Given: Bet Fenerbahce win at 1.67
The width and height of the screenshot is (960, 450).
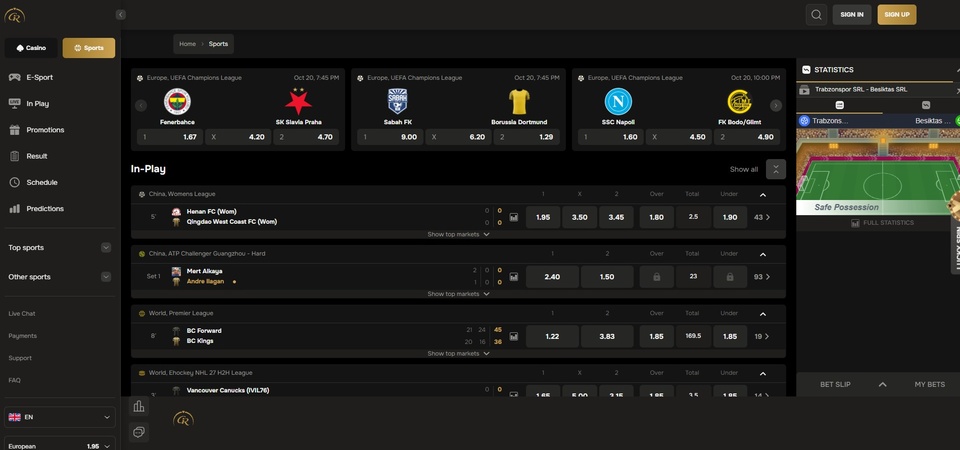Looking at the screenshot, I should point(170,137).
